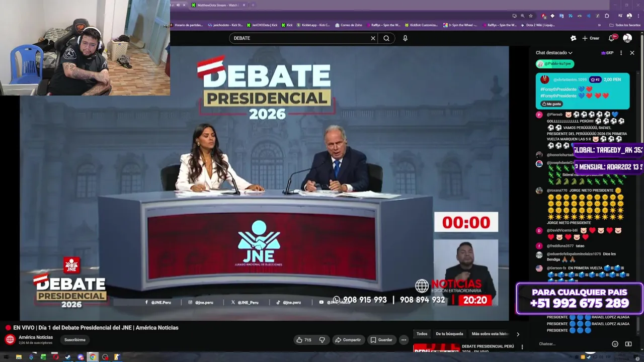This screenshot has height=362, width=644.
Task: Expand the hidden bookmarks overflow chevron
Action: (599, 25)
